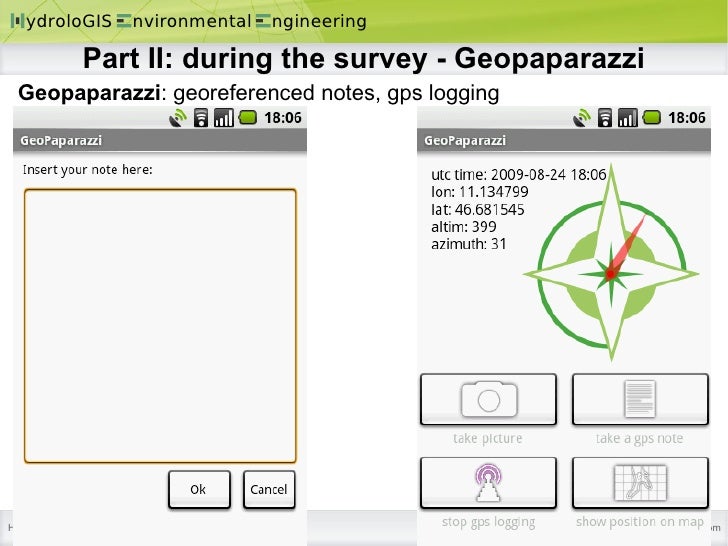Click the azimuth: 31 value
Screen dimensions: 728x546
click(x=468, y=244)
